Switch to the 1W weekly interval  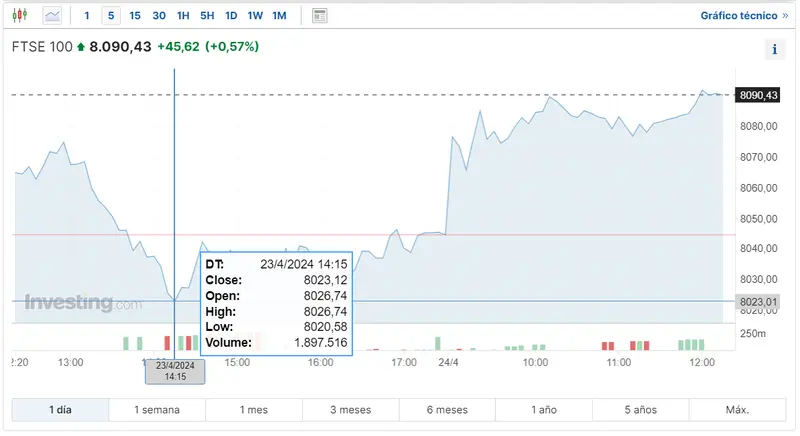coord(255,16)
